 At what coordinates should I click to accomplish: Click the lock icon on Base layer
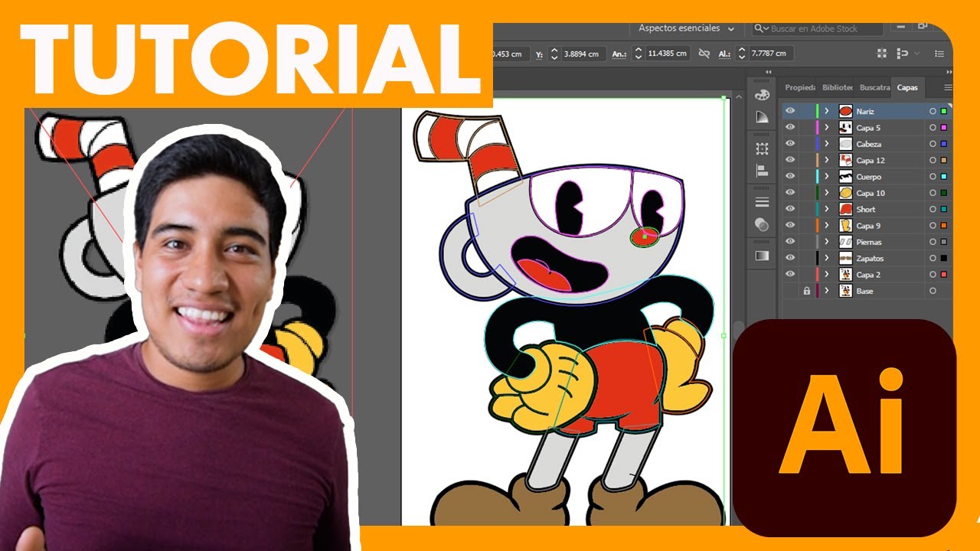pyautogui.click(x=806, y=291)
